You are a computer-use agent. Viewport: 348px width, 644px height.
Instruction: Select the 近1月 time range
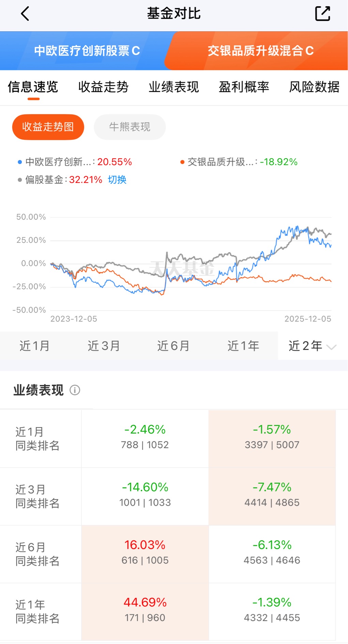(34, 346)
